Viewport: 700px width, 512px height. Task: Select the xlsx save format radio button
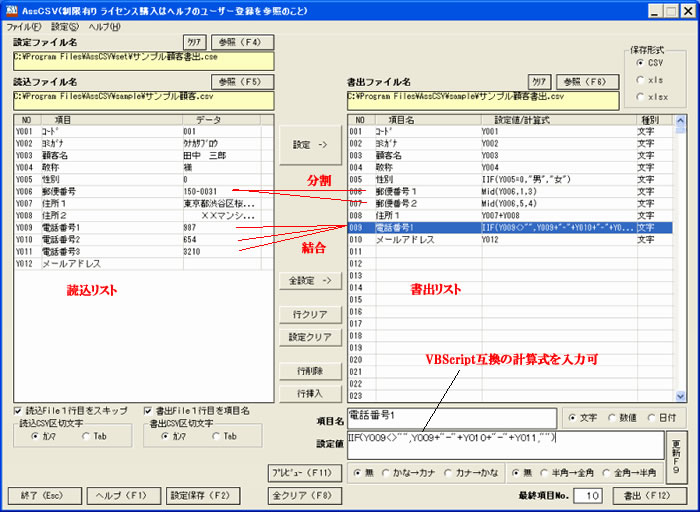click(x=642, y=96)
